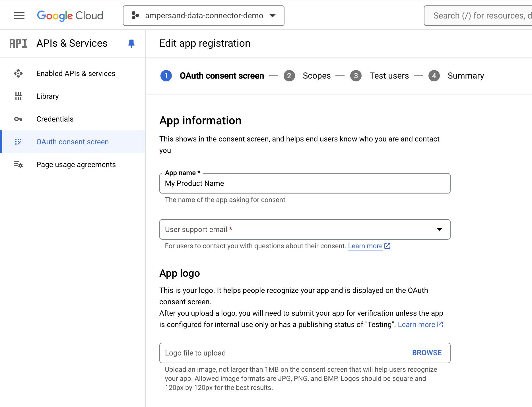
Task: Click the Credentials key icon
Action: pyautogui.click(x=18, y=119)
